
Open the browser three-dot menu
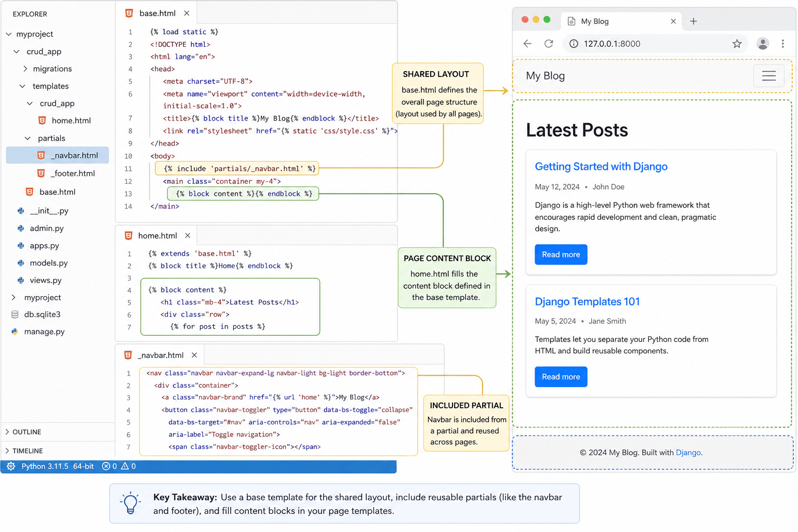(783, 44)
